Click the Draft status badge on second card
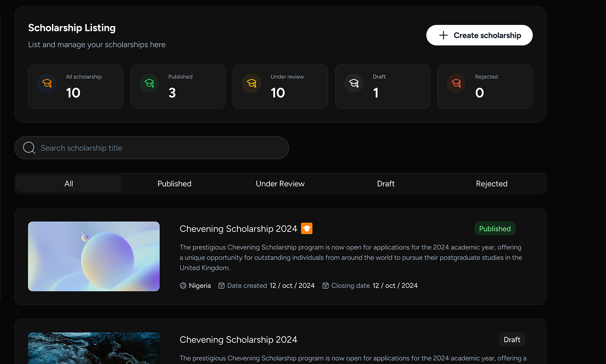This screenshot has width=606, height=364. tap(512, 339)
